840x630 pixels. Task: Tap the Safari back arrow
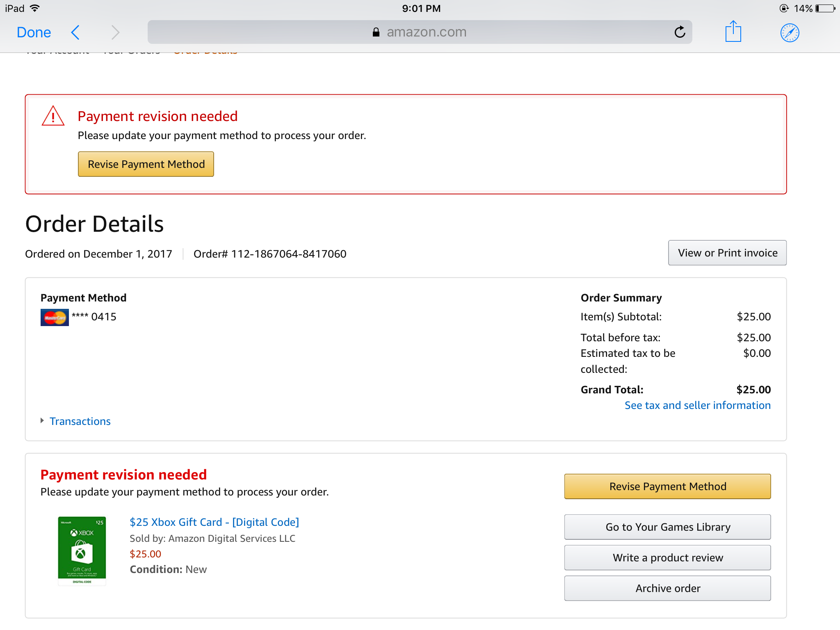[75, 32]
